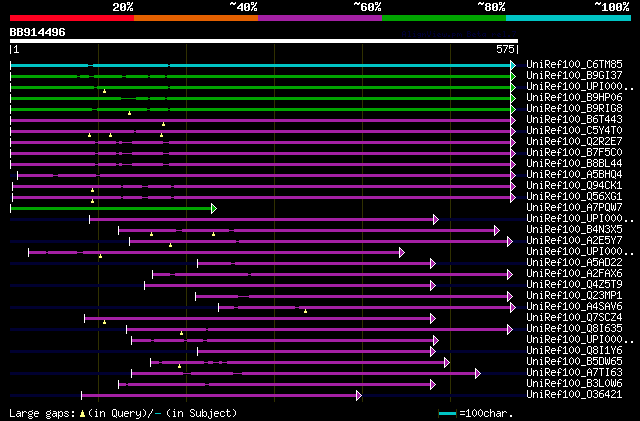This screenshot has width=640, height=421.
Task: Click the cyan arrowhead ending C6TM85 alignment
Action: (513, 65)
